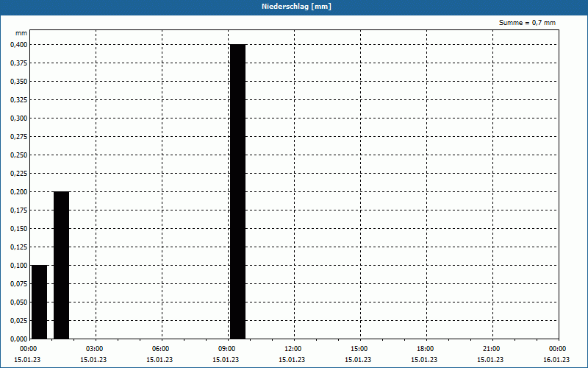Click the Niederschlag [mm] chart title
Viewport: 588px width, 368px height.
(296, 7)
